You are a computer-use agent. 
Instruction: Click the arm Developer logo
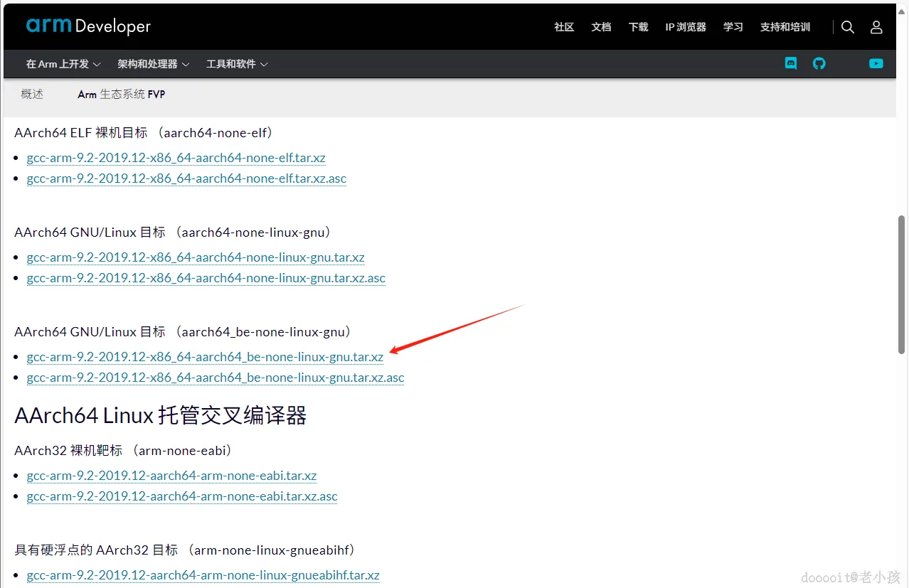point(88,26)
